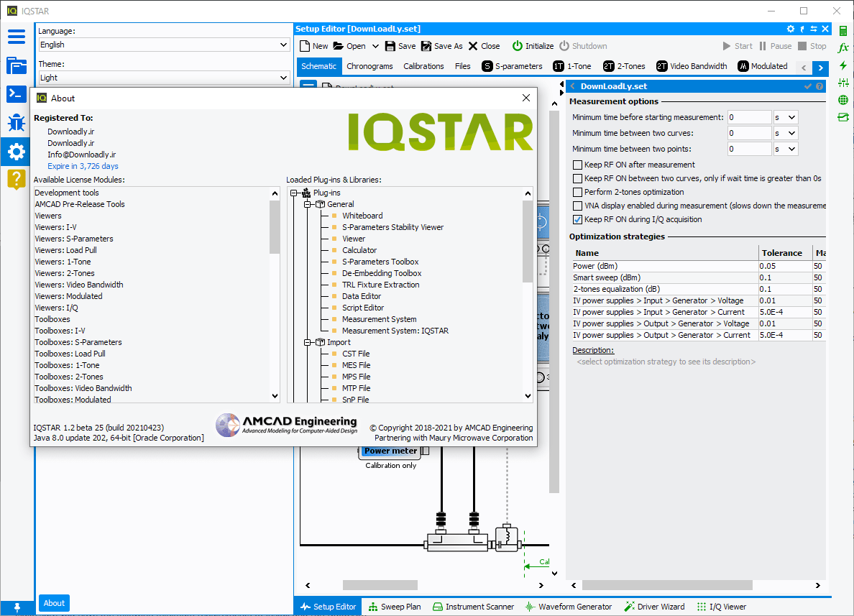
Task: Toggle Keep RF ON between two curves
Action: coord(577,178)
